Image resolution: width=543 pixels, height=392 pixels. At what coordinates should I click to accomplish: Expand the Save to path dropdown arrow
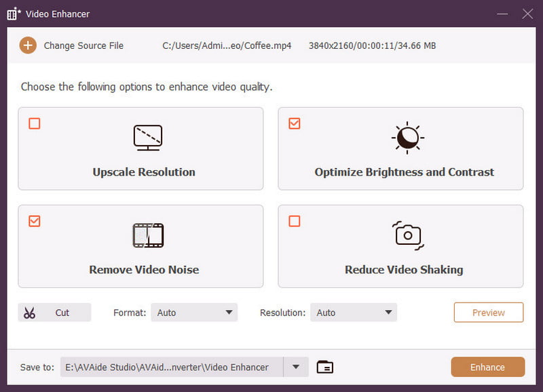pyautogui.click(x=296, y=367)
